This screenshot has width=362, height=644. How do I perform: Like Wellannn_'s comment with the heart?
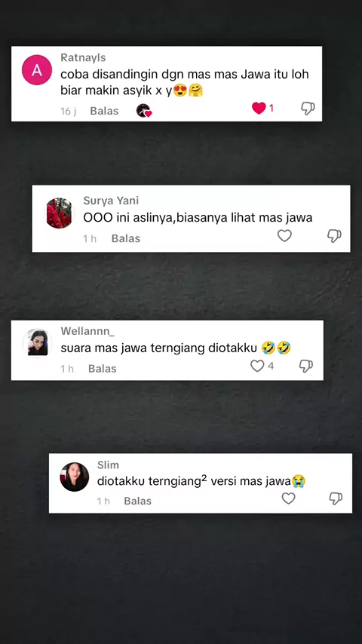[257, 366]
